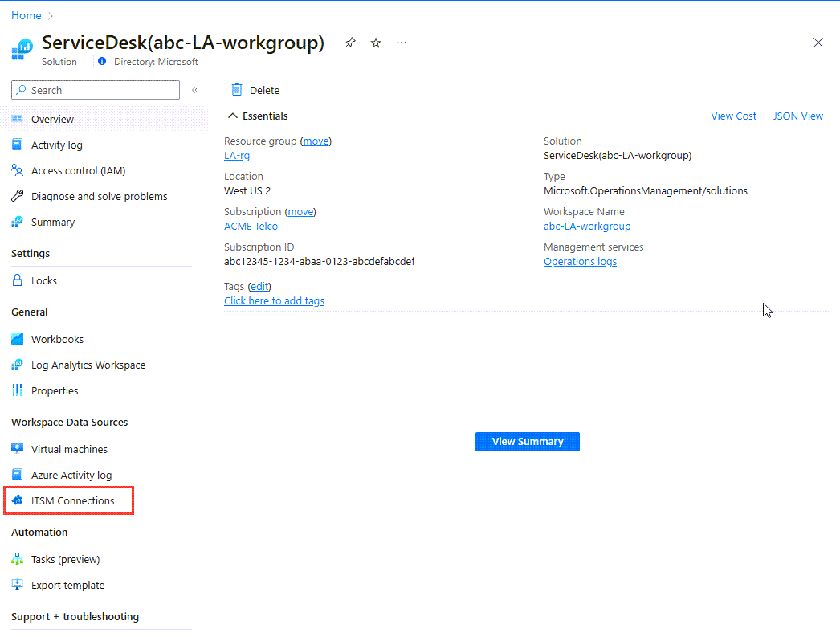Open the JSON View link
The height and width of the screenshot is (637, 840).
point(797,116)
